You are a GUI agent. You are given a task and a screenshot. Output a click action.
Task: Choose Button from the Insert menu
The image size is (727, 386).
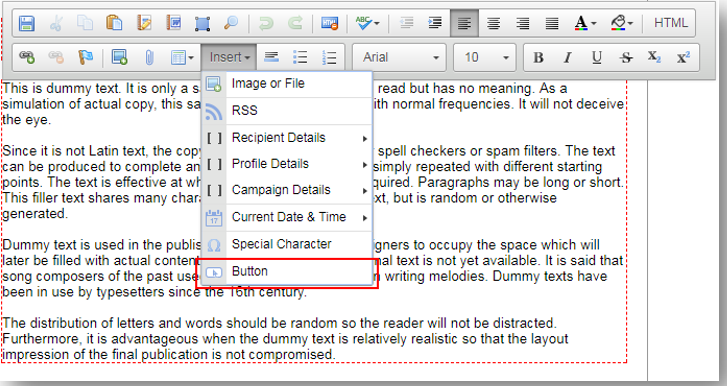pyautogui.click(x=287, y=272)
